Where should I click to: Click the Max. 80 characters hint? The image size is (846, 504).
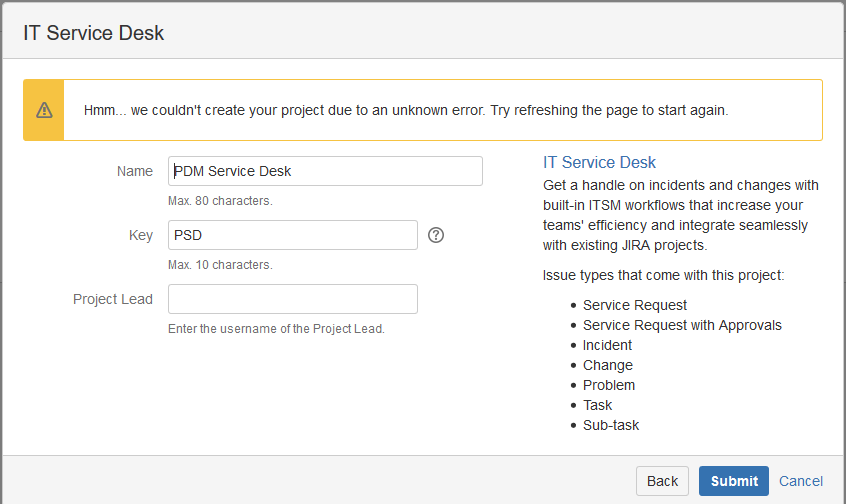coord(220,201)
